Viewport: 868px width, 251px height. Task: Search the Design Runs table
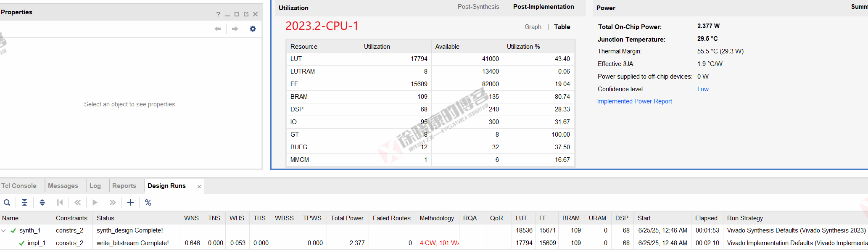pos(7,203)
